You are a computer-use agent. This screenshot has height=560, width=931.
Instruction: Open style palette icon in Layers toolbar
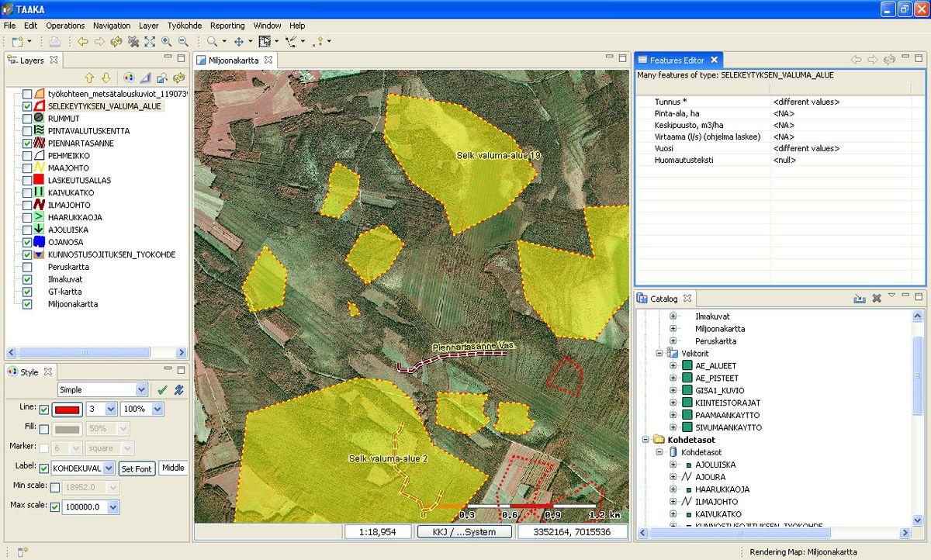point(129,78)
